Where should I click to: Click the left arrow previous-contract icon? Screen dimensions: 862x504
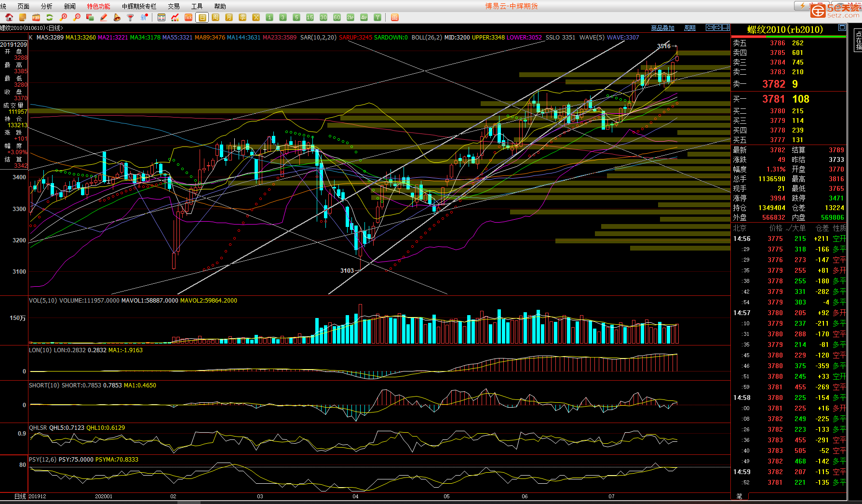[709, 27]
